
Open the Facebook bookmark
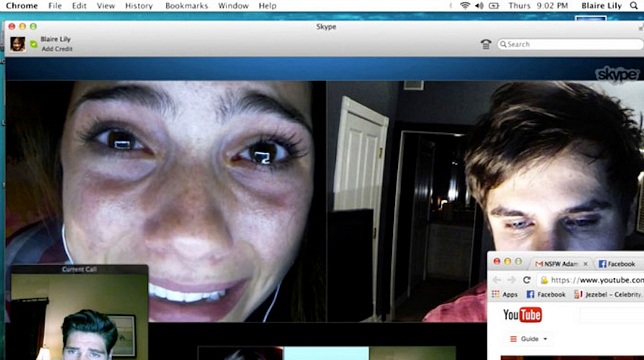546,294
